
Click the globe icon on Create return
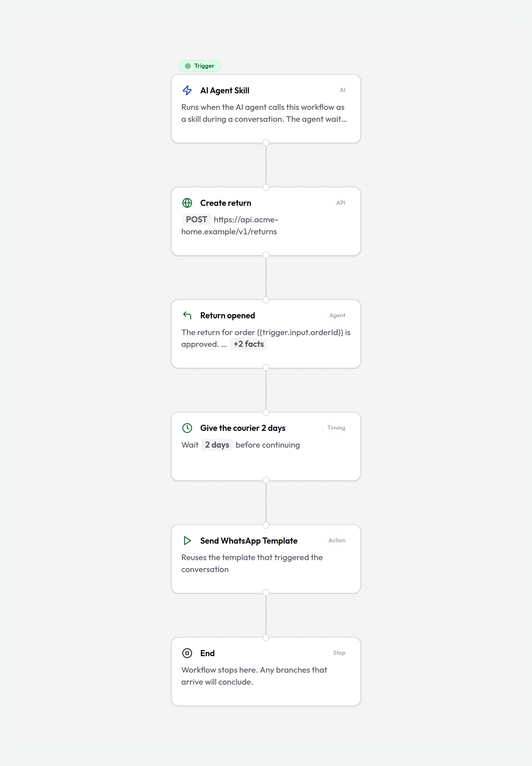pos(187,203)
